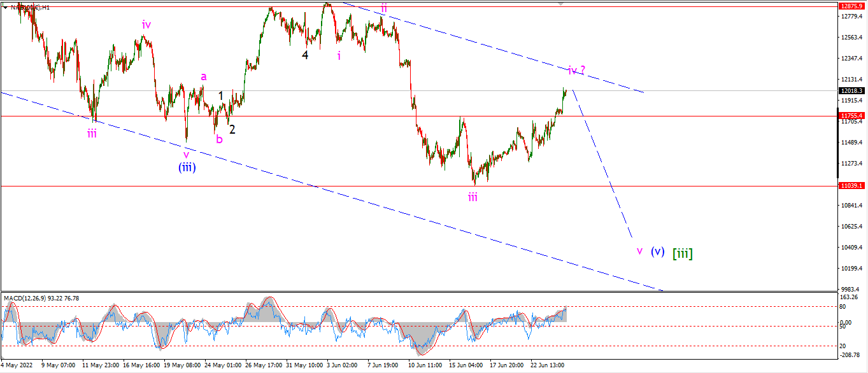
Task: Select the blue (v) wave label
Action: (x=657, y=251)
